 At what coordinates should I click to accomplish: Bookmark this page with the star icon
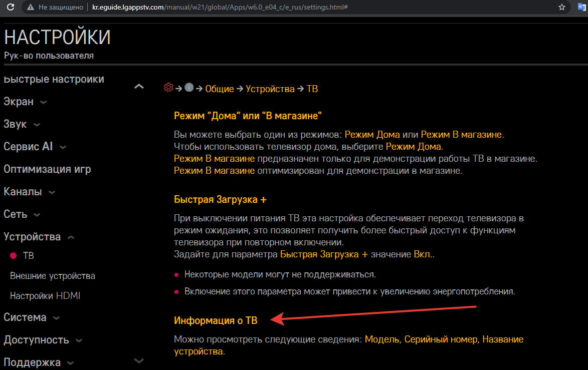[x=562, y=8]
